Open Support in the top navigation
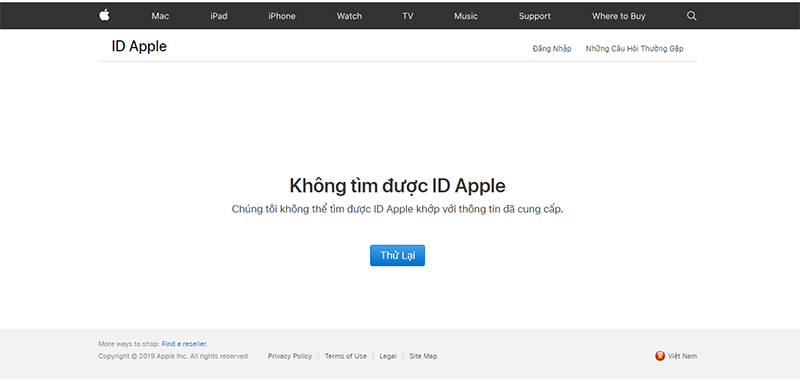The image size is (800, 381). (535, 16)
